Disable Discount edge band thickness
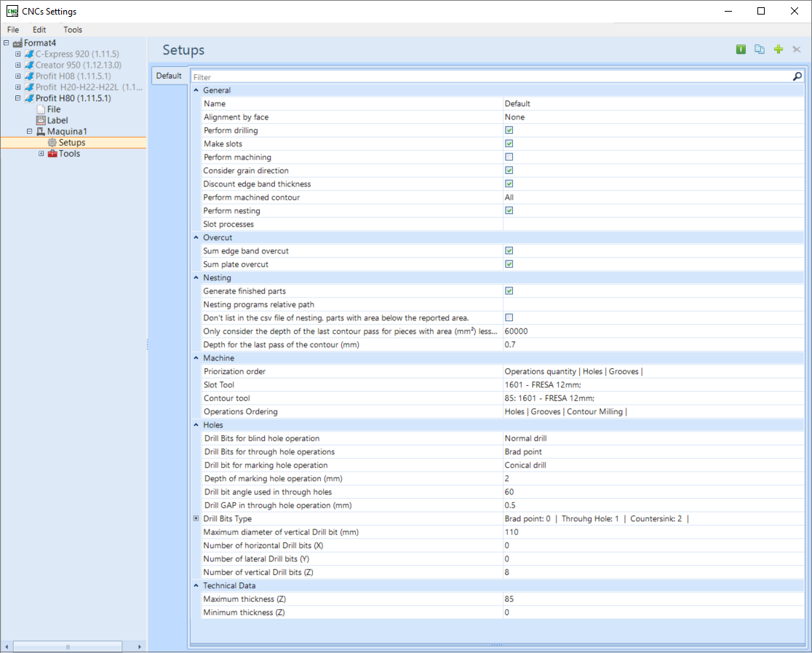812x653 pixels. (509, 184)
